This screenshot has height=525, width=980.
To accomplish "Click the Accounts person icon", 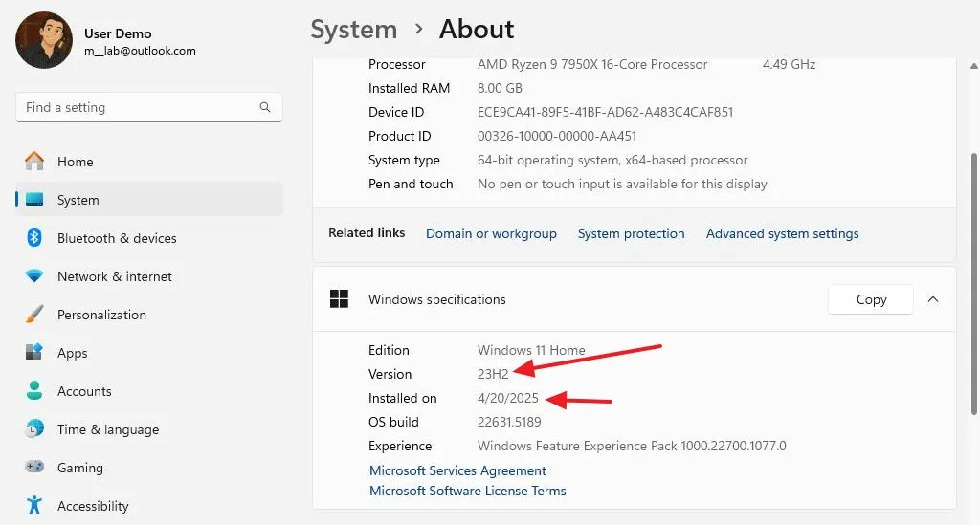I will 34,391.
